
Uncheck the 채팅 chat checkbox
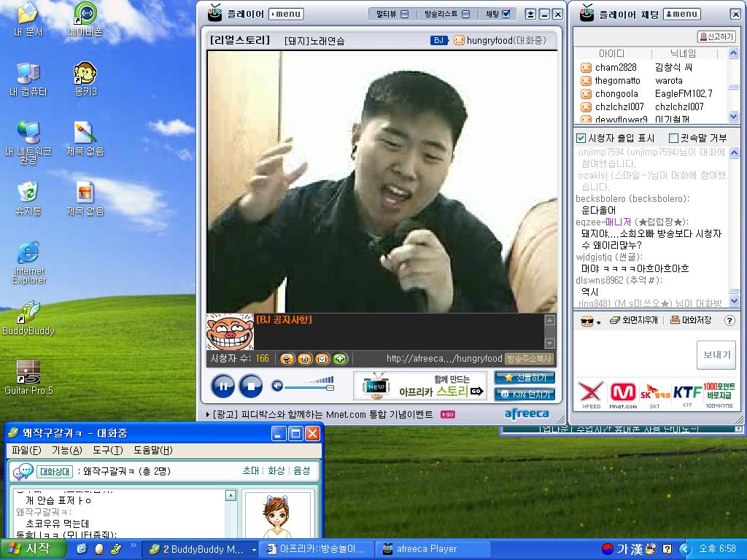click(507, 14)
